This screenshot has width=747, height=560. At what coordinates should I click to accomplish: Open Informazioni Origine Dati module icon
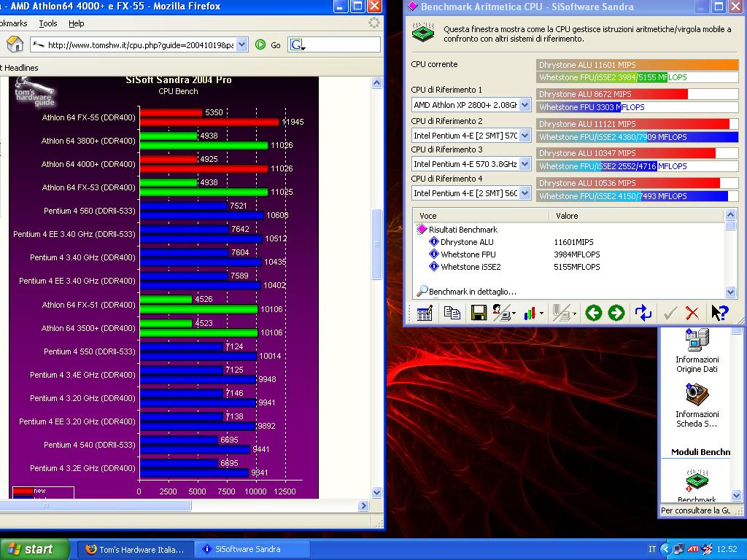[x=697, y=340]
